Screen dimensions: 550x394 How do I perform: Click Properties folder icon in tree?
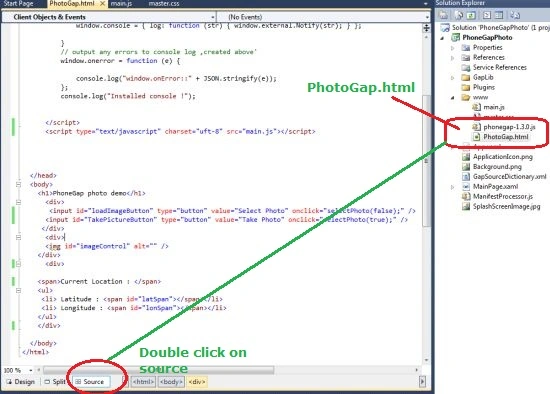coord(466,47)
